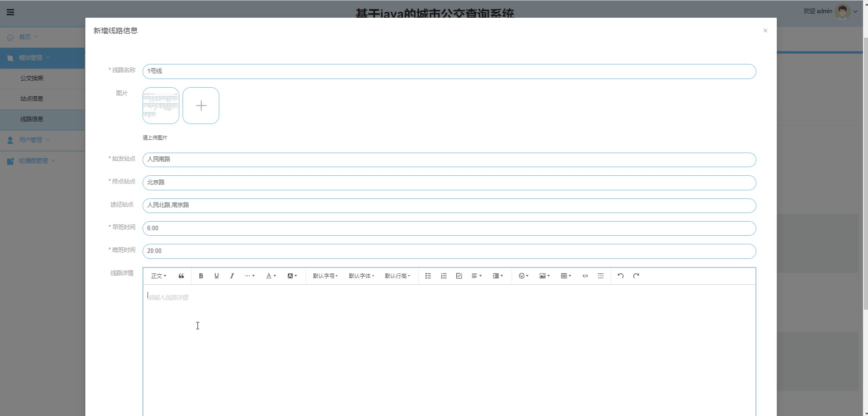Close the 新增线路信息 dialog
The height and width of the screenshot is (416, 868).
[765, 30]
